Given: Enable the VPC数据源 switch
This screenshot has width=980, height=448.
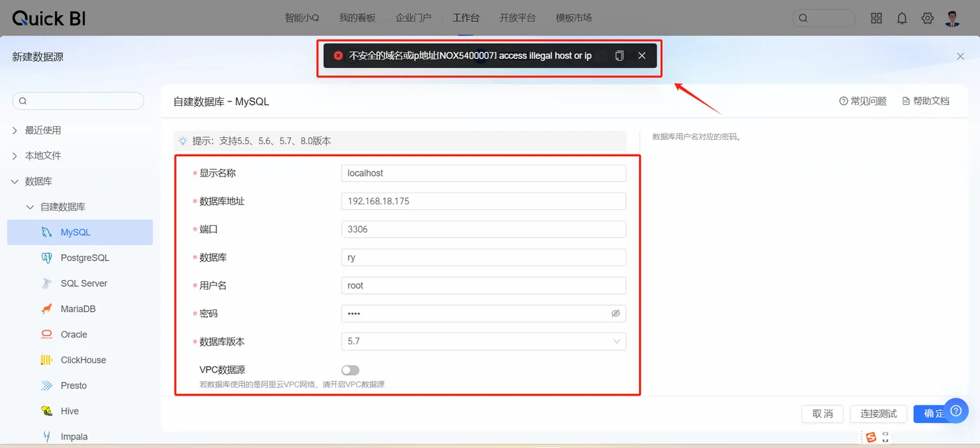Looking at the screenshot, I should click(350, 370).
